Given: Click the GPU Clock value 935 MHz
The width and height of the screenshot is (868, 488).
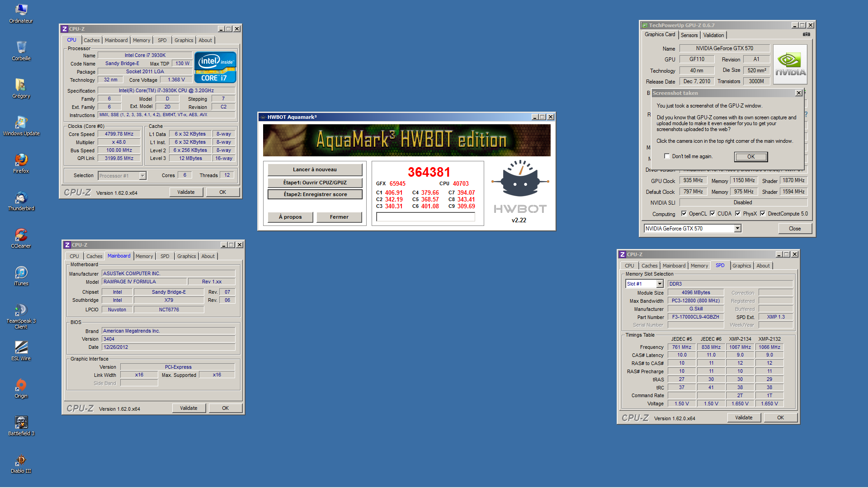Looking at the screenshot, I should coord(693,180).
